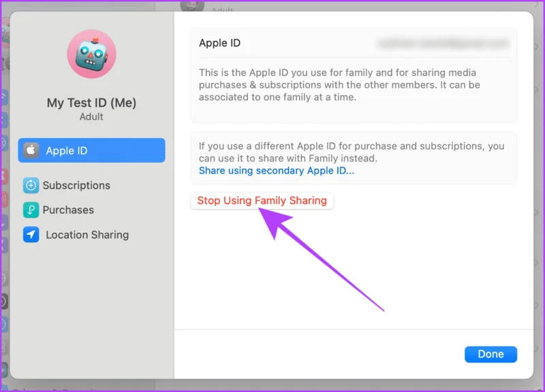Click the My Test ID (Me) name
This screenshot has height=392, width=545.
pyautogui.click(x=91, y=103)
